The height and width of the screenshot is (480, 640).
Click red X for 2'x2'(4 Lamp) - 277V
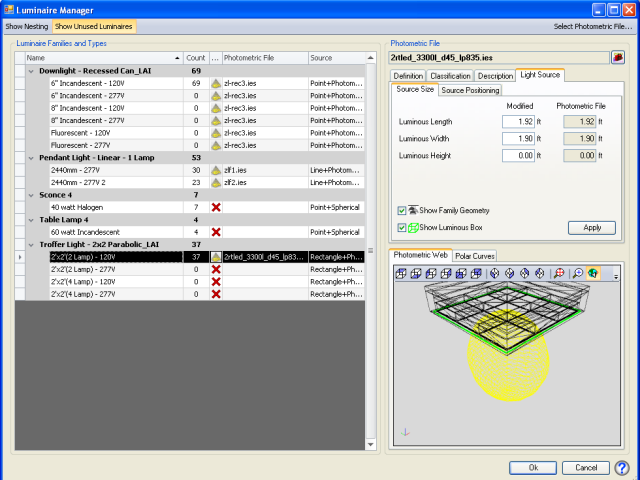point(216,294)
